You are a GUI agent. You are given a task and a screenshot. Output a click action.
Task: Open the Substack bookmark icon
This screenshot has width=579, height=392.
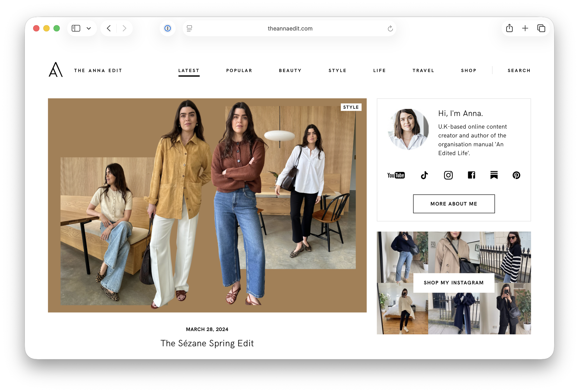pos(494,175)
